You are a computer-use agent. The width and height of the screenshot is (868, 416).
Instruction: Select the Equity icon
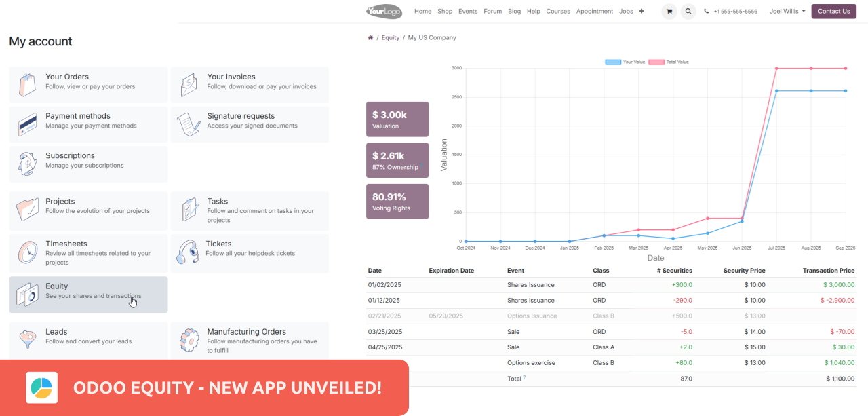point(27,295)
